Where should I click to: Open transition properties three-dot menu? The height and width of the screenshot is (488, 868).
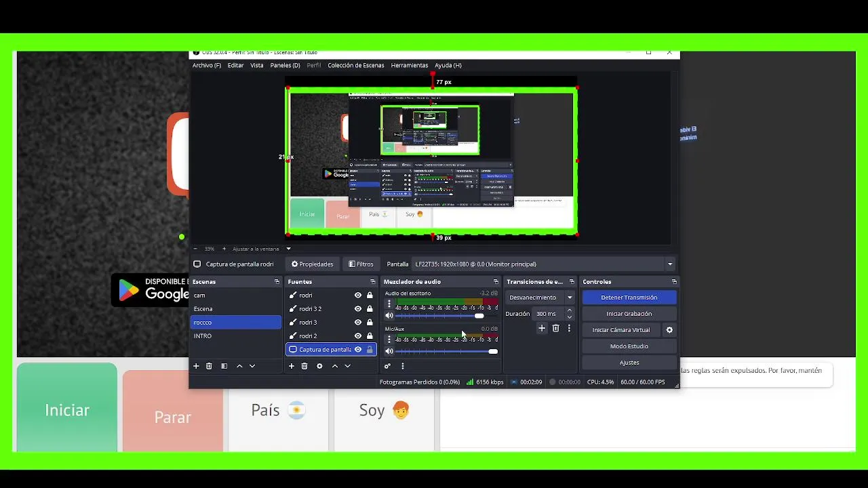tap(569, 328)
